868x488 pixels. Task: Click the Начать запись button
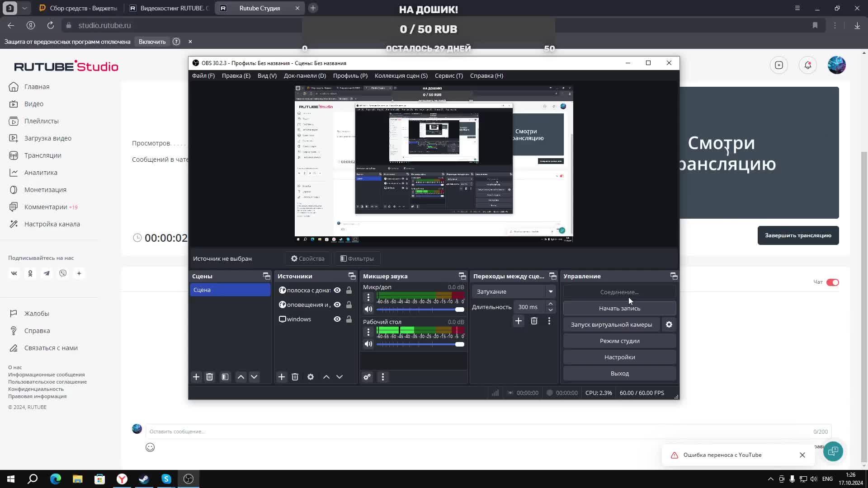[619, 308]
